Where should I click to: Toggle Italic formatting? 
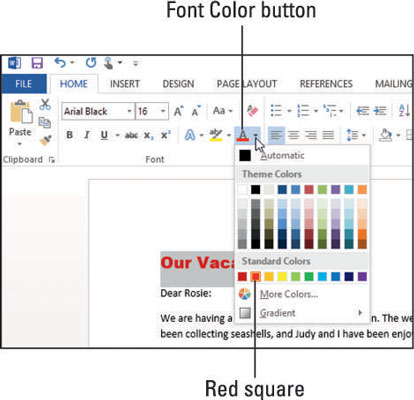pos(87,135)
